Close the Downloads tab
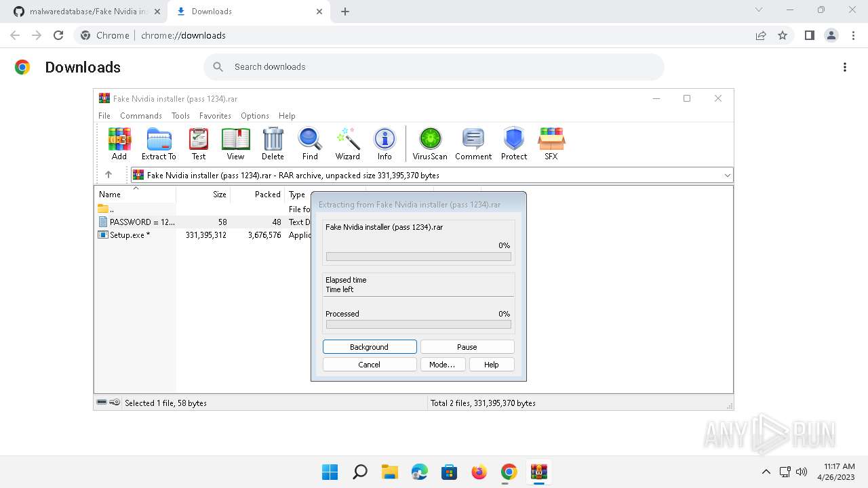This screenshot has width=868, height=488. point(319,12)
